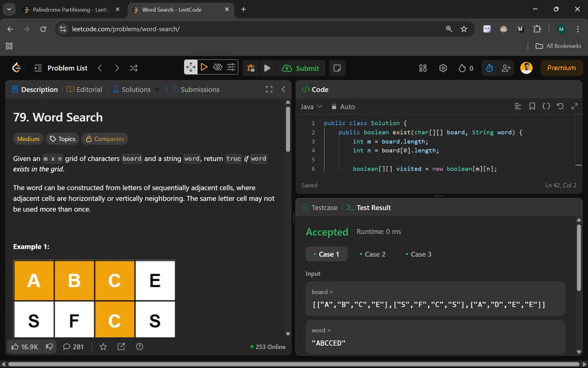The image size is (588, 368).
Task: Reset code with the undo arrow icon
Action: 561,106
